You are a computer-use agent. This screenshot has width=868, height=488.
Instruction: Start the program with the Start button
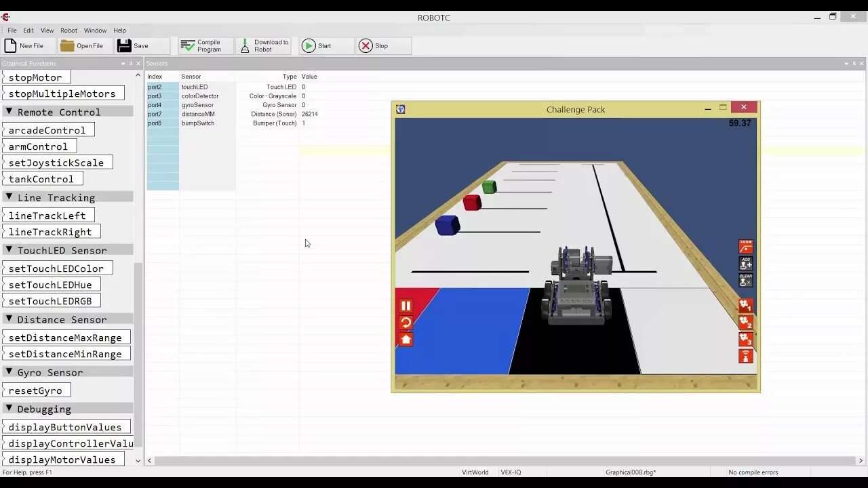point(327,45)
